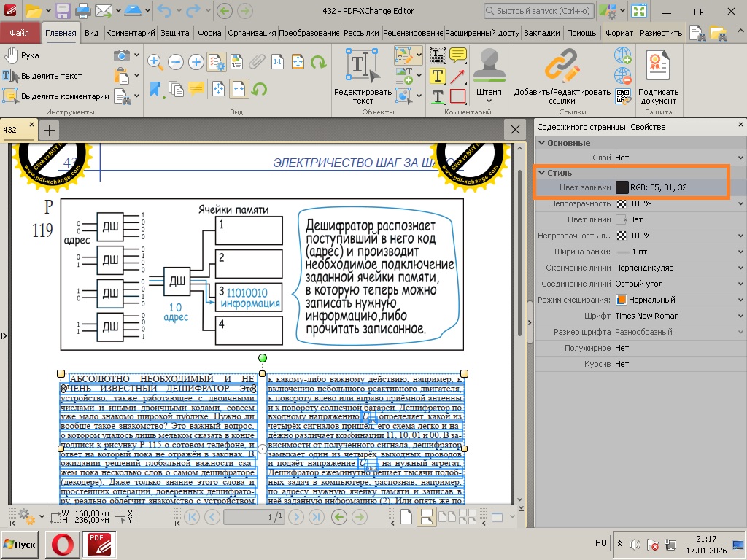Select the snapshot camera tool
Screen dimensions: 747x560
(x=120, y=55)
